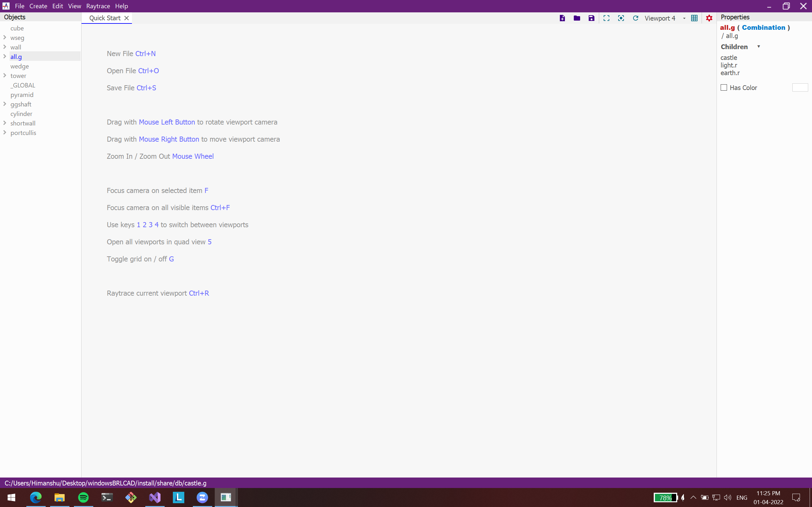
Task: Open Spotify from the taskbar
Action: (83, 497)
